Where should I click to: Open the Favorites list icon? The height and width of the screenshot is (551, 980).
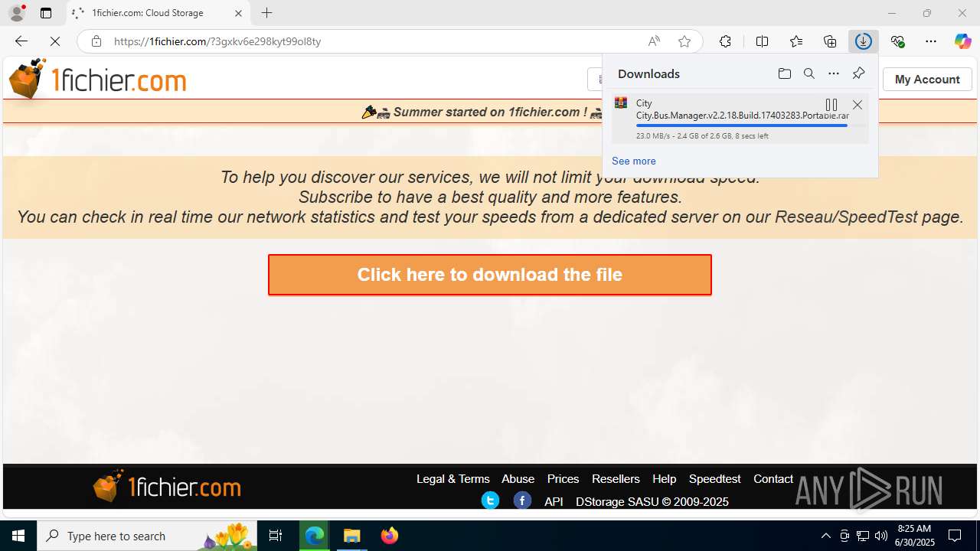point(796,41)
